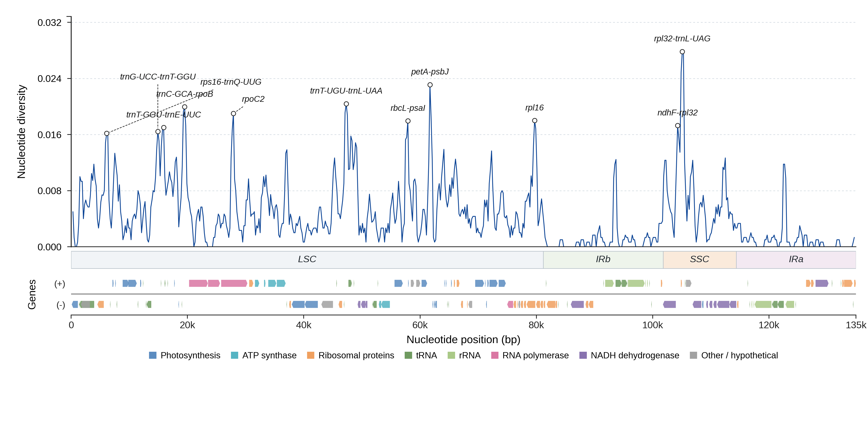
Task: Click the trnG-UCC-trnT-GGU annotation label
Action: (x=158, y=77)
